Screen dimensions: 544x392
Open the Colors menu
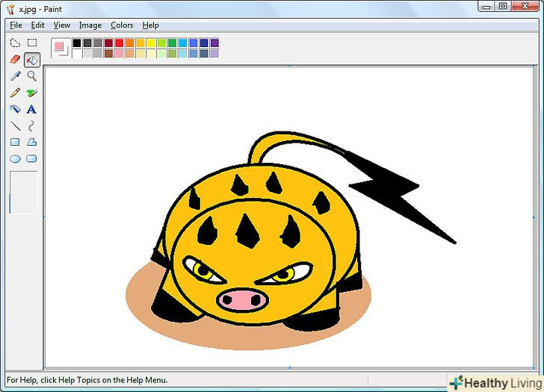pyautogui.click(x=122, y=25)
